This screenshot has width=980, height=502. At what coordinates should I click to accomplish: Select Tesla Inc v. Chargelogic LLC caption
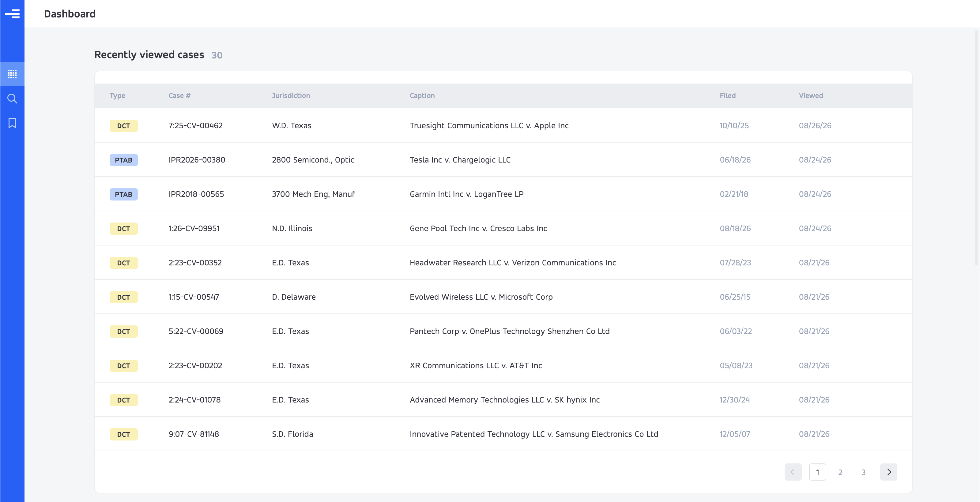point(460,160)
